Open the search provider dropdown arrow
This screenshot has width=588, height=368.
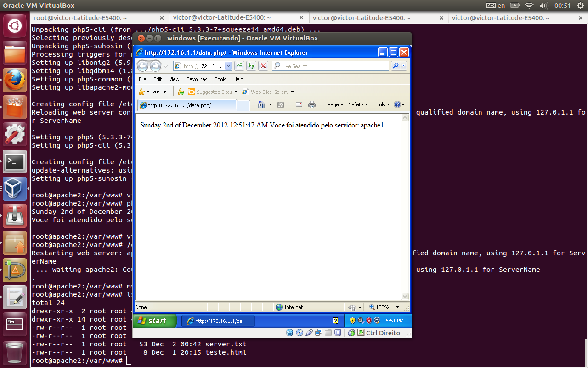tap(404, 66)
